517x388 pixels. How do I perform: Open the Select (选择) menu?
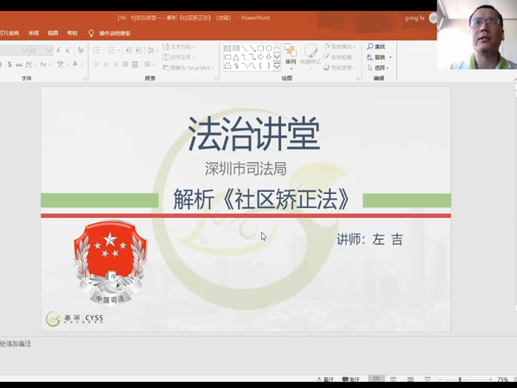click(378, 68)
